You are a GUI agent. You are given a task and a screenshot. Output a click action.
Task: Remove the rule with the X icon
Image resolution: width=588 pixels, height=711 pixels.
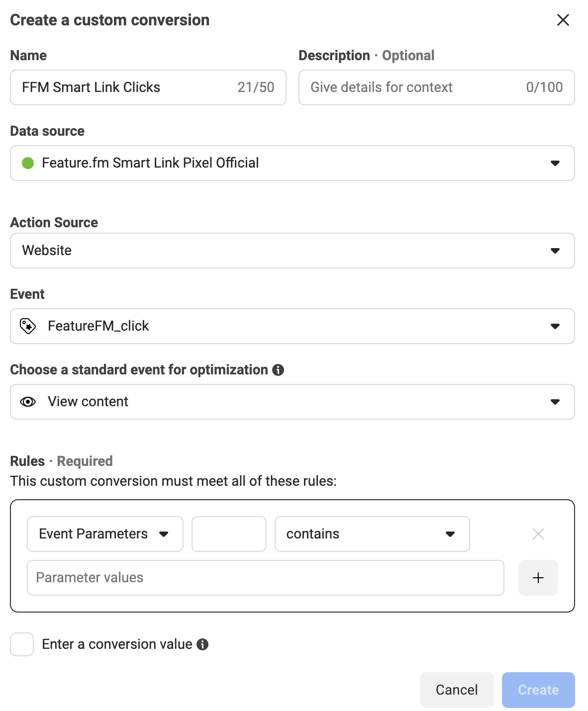[x=538, y=534]
